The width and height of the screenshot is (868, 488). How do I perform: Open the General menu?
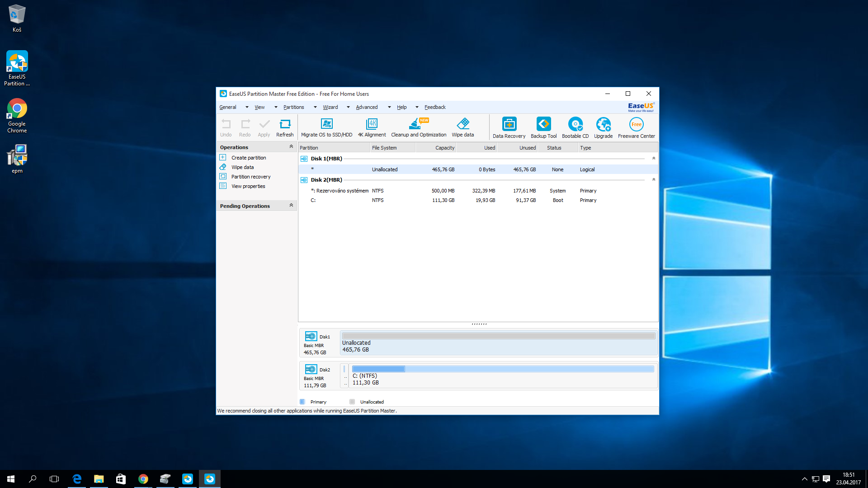coord(228,107)
